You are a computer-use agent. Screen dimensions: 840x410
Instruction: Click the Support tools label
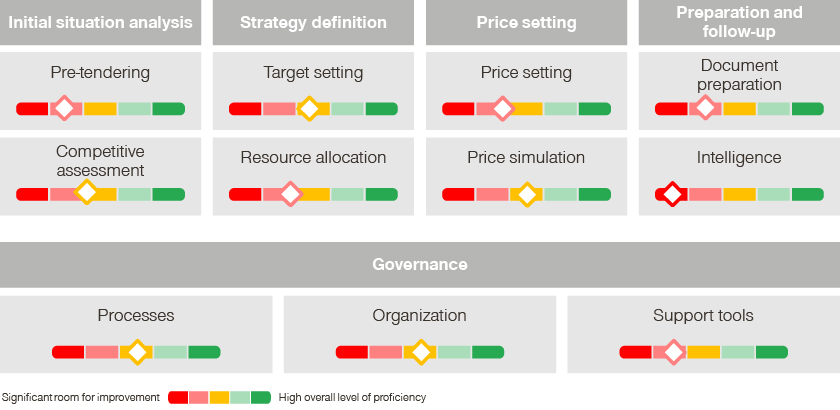tap(703, 315)
